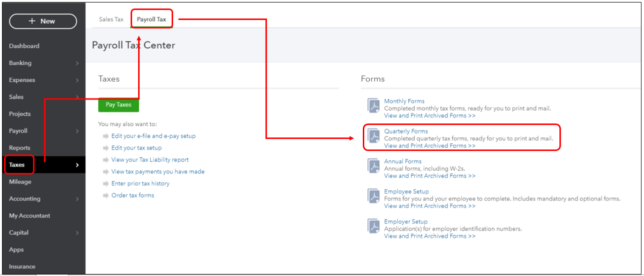This screenshot has height=276, width=644.
Task: Expand the Payroll sidebar submenu
Action: point(77,131)
